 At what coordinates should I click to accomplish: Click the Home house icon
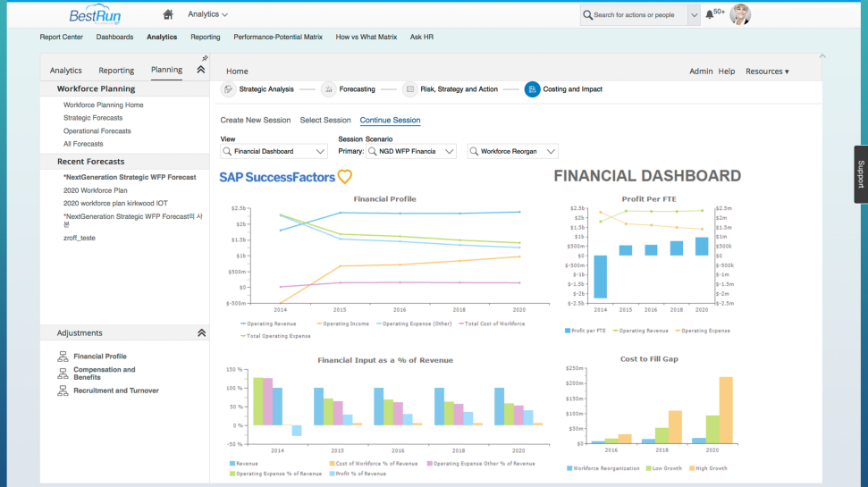tap(168, 14)
